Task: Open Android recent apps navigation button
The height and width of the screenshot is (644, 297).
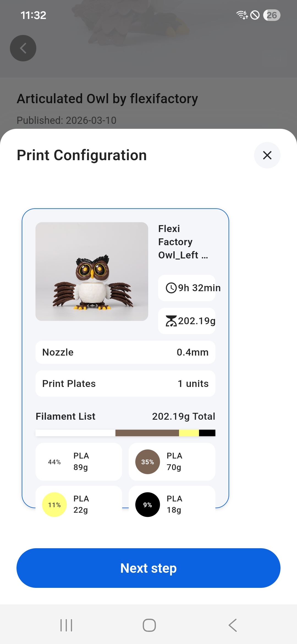Action: [x=66, y=625]
